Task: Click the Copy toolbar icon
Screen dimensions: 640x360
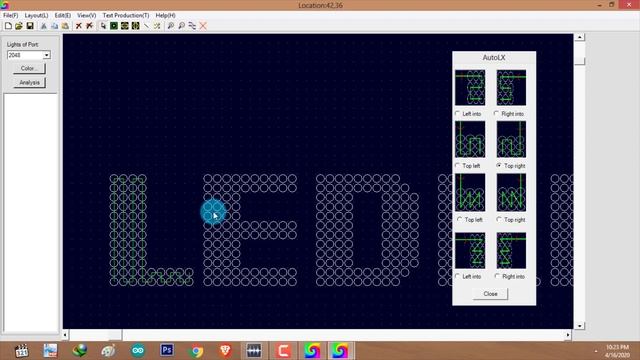Action: [x=54, y=26]
